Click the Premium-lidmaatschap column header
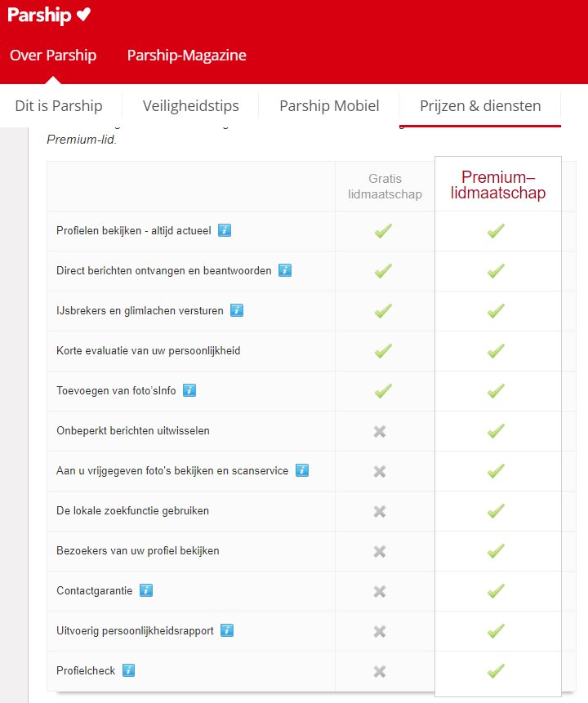The width and height of the screenshot is (588, 703). [x=498, y=185]
